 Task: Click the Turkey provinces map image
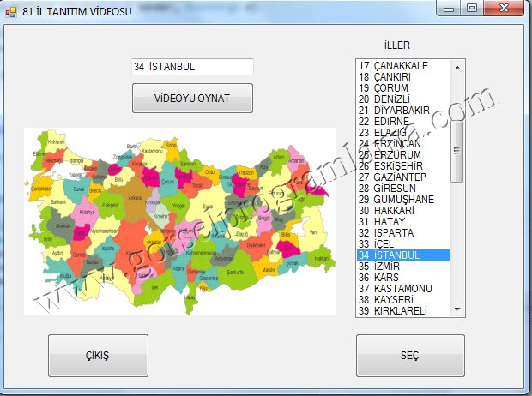coord(178,221)
